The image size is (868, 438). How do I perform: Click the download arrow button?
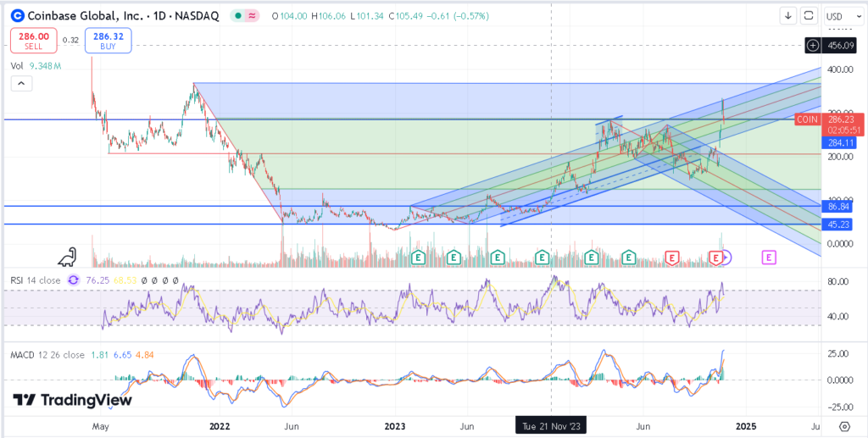click(787, 15)
